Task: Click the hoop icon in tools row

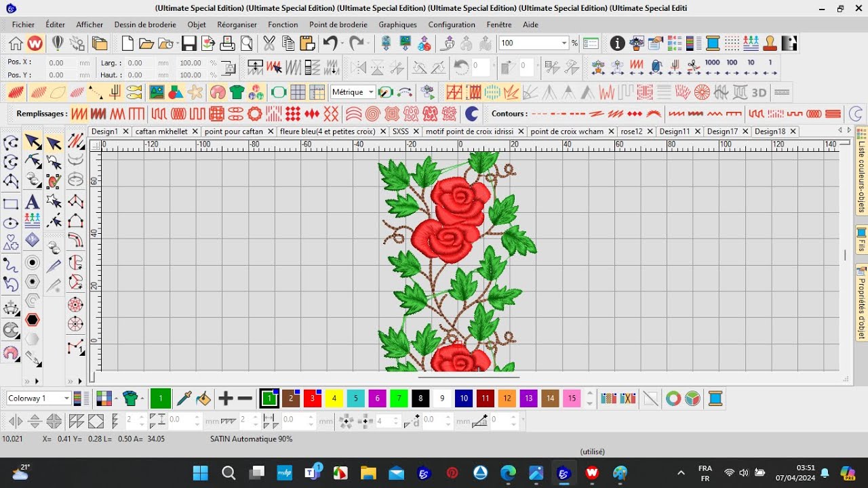Action: point(279,92)
